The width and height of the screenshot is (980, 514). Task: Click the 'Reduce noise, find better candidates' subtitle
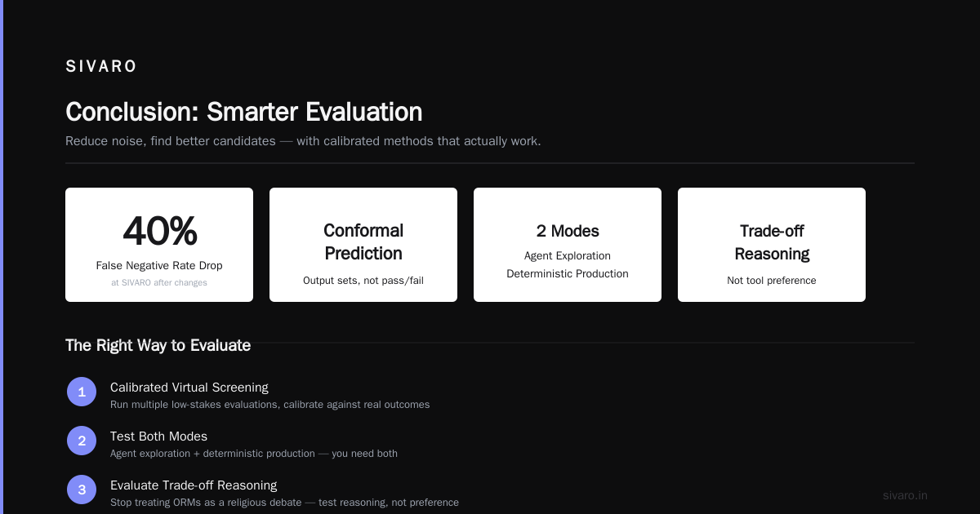(x=303, y=141)
